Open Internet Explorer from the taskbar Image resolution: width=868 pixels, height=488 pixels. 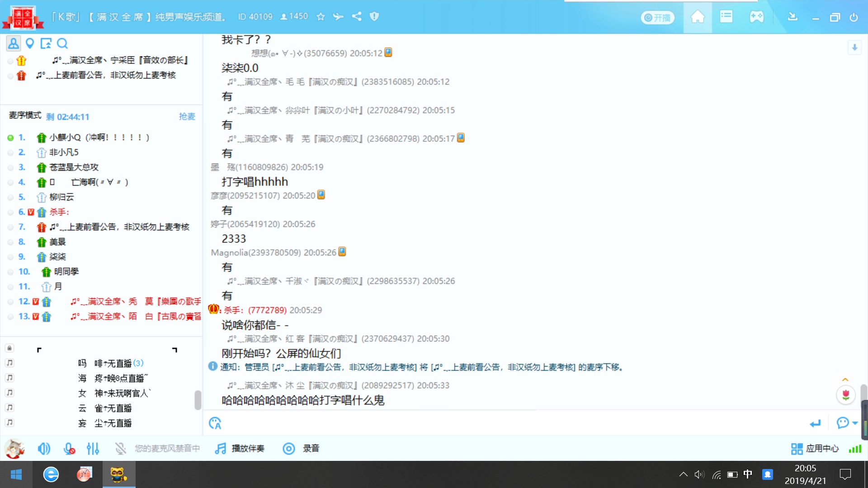[x=51, y=474]
